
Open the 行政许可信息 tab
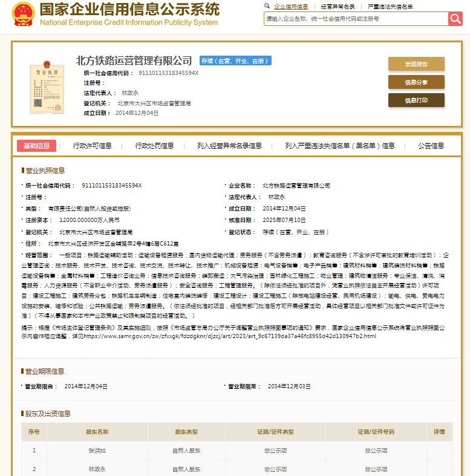tap(93, 146)
